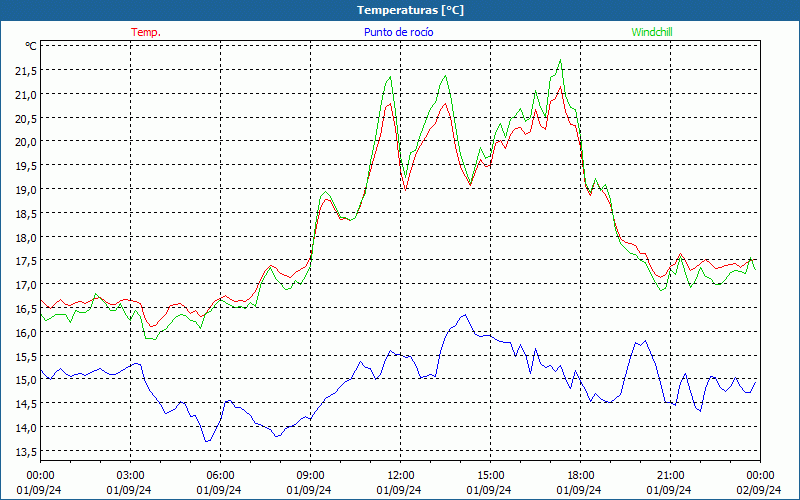Click the '18,5' y-axis value

point(26,214)
